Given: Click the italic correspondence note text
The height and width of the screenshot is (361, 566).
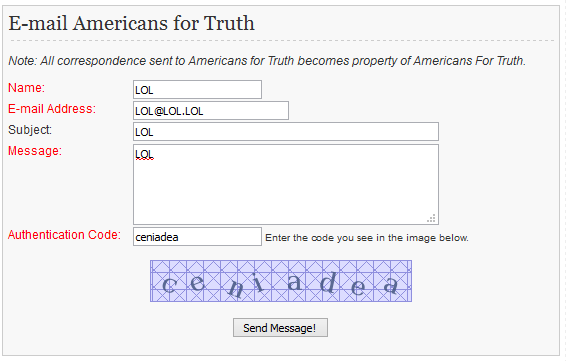Looking at the screenshot, I should tap(267, 61).
